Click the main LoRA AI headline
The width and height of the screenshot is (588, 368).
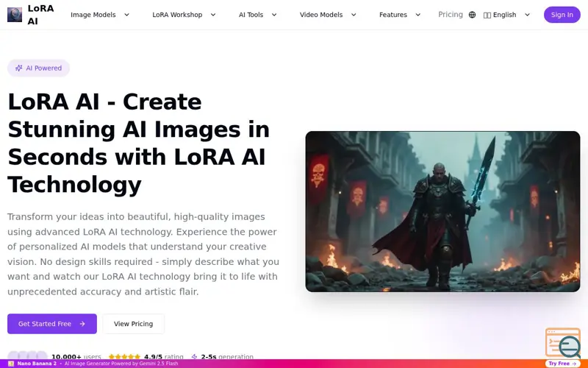pyautogui.click(x=139, y=143)
